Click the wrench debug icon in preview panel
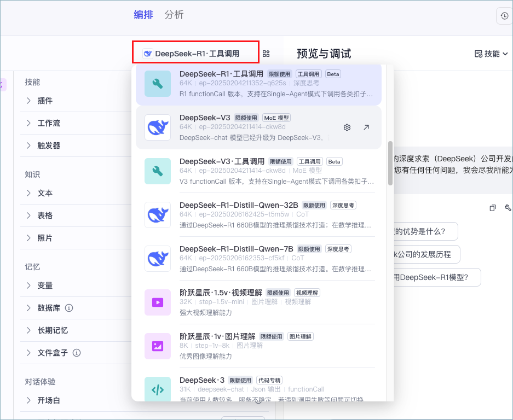This screenshot has width=513, height=420. coord(508,208)
